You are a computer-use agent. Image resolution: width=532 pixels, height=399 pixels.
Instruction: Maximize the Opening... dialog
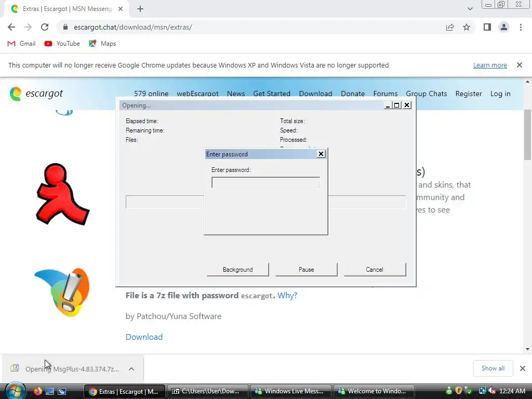(x=396, y=105)
